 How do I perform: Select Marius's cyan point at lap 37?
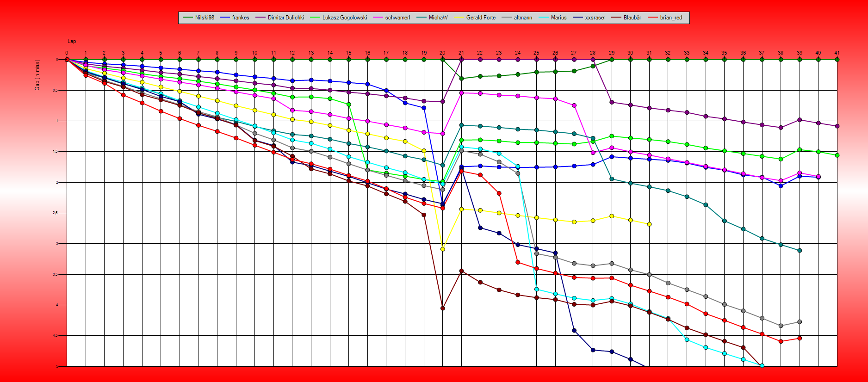coord(762,366)
